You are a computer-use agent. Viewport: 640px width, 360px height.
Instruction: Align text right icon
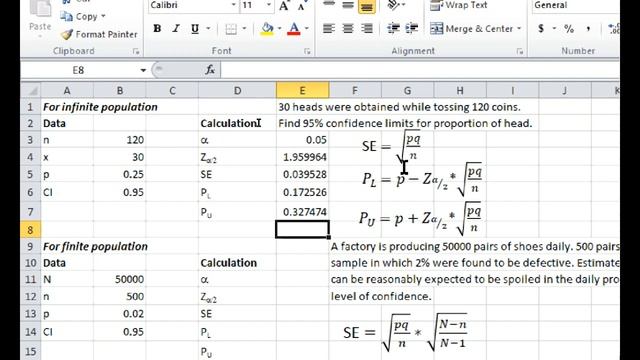pos(367,29)
